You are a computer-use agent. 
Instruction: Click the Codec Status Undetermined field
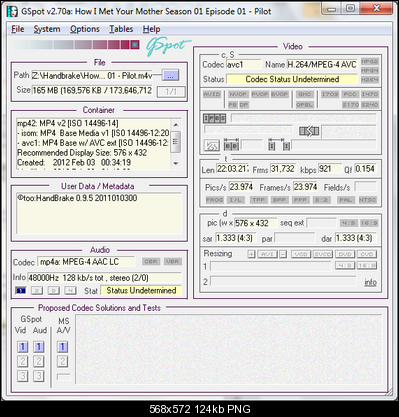[x=292, y=79]
